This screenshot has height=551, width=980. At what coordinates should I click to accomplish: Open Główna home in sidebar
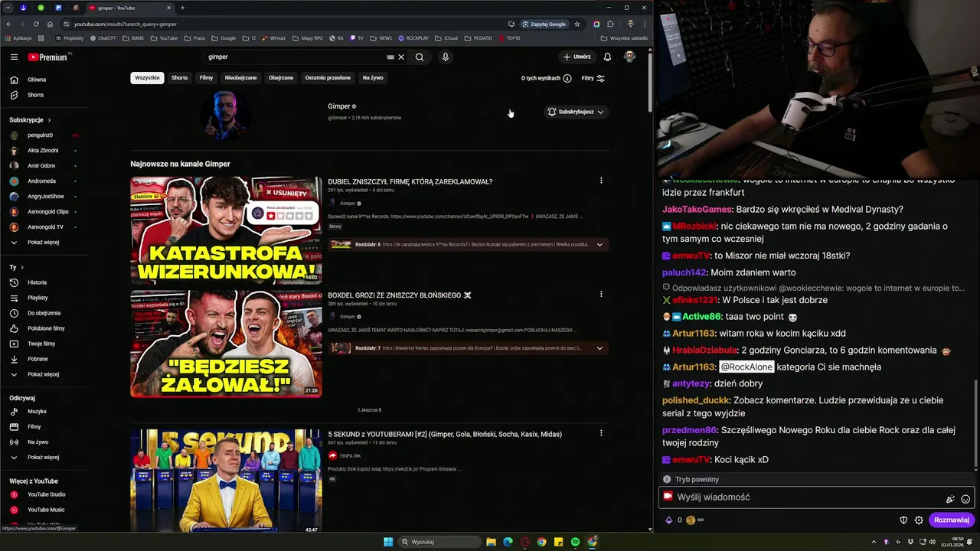[36, 80]
